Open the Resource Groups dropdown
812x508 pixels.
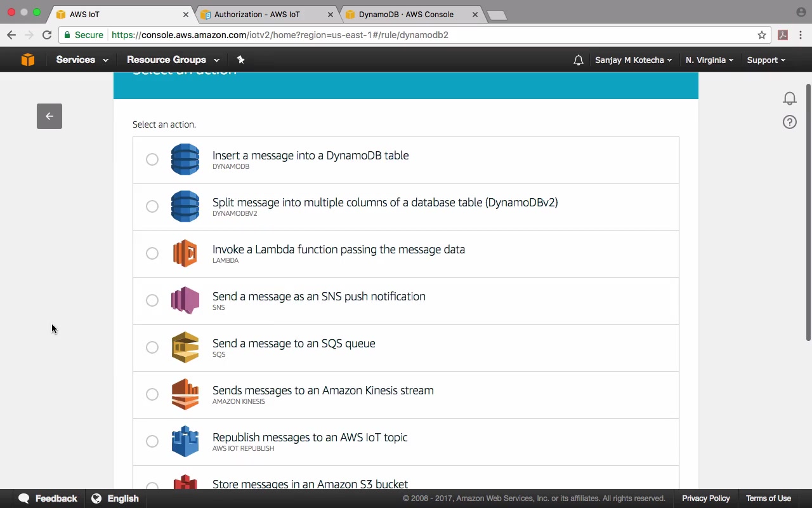[173, 60]
